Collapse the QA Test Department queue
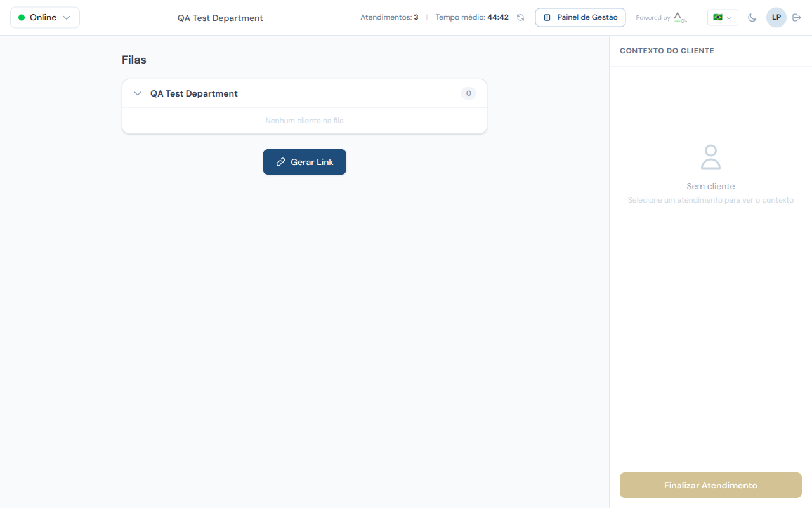 (138, 93)
